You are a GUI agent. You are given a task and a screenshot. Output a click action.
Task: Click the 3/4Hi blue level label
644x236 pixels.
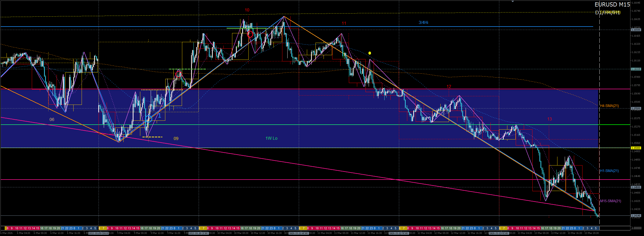pos(423,22)
